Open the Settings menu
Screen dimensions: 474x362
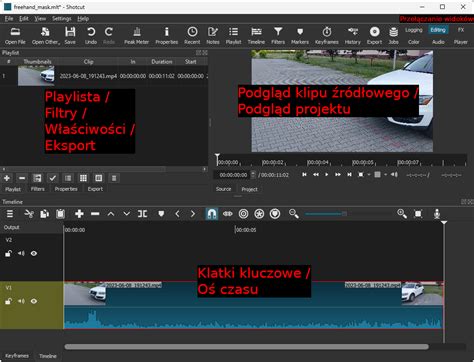[62, 19]
